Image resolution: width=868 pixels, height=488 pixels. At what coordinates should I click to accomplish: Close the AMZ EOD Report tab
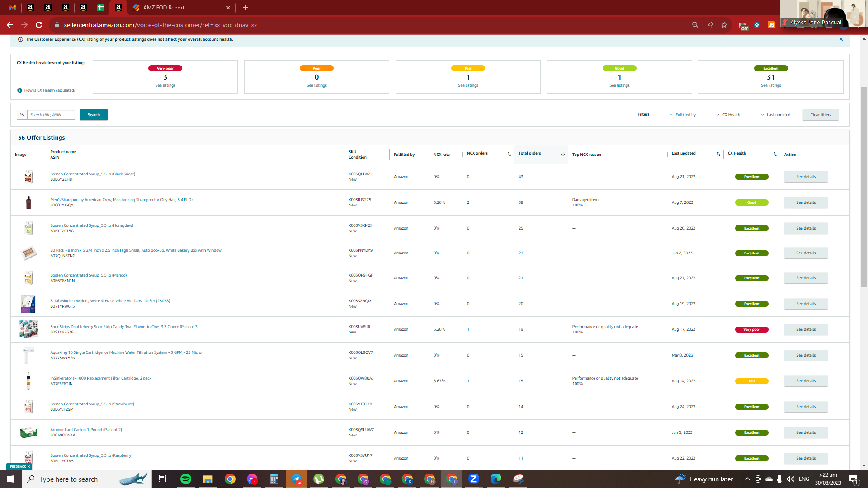coord(228,8)
